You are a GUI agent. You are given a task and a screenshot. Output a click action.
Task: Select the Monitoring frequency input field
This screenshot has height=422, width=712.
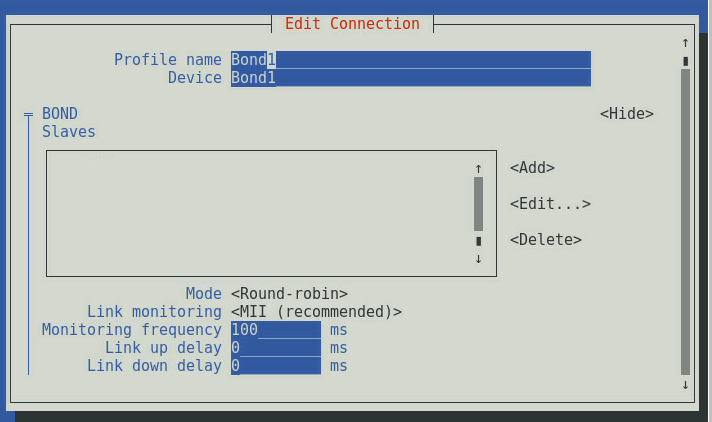pyautogui.click(x=276, y=330)
